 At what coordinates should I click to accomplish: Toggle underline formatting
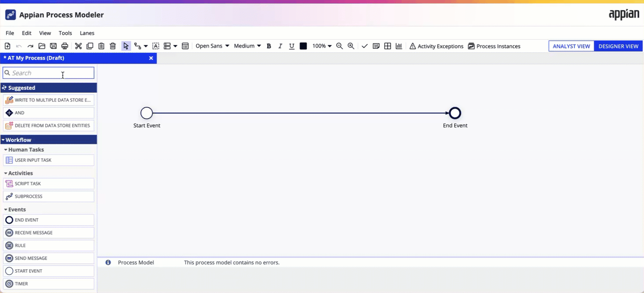[292, 46]
